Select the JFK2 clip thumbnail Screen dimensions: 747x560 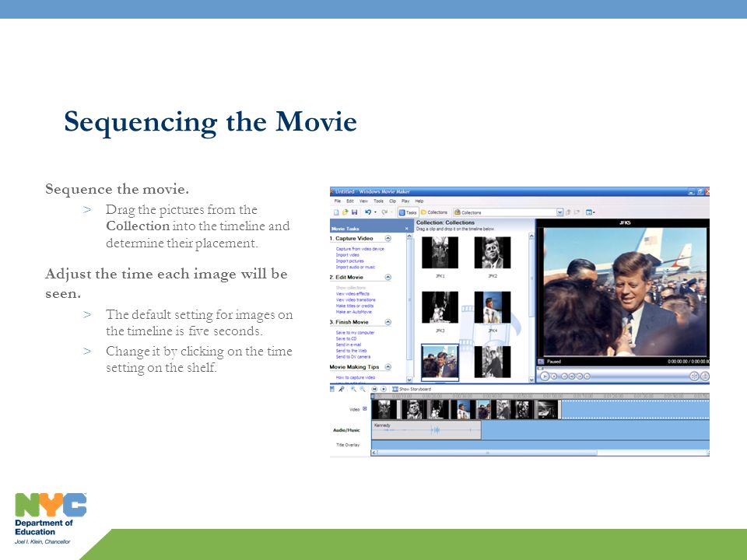pyautogui.click(x=492, y=253)
